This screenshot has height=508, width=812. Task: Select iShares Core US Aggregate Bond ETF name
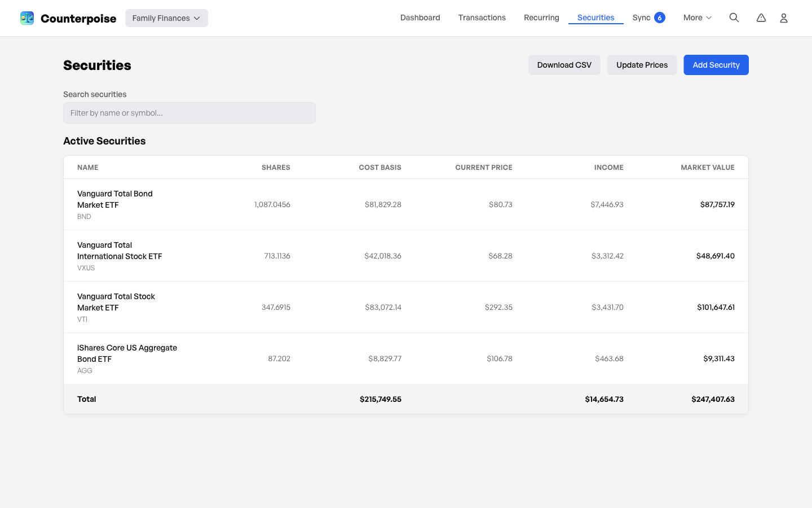point(127,353)
